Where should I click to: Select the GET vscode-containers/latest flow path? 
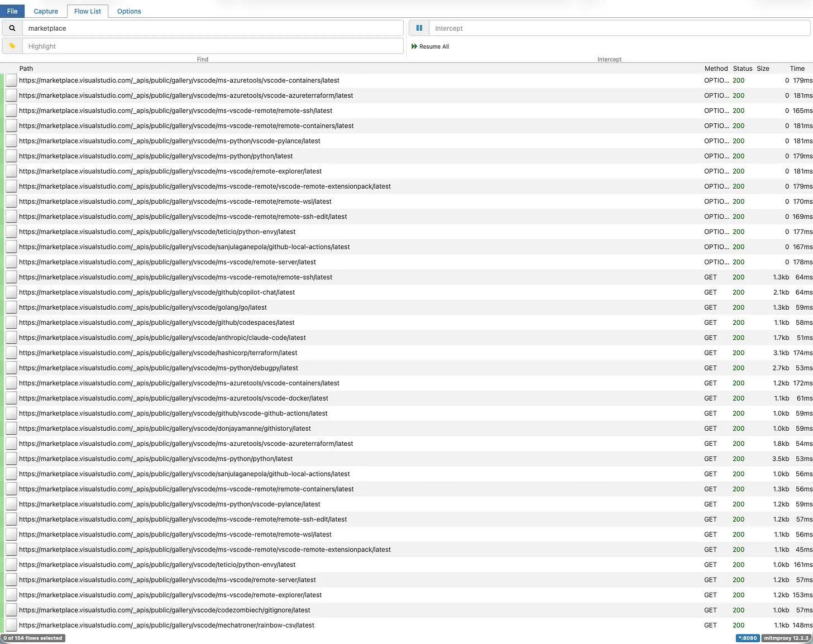(179, 383)
